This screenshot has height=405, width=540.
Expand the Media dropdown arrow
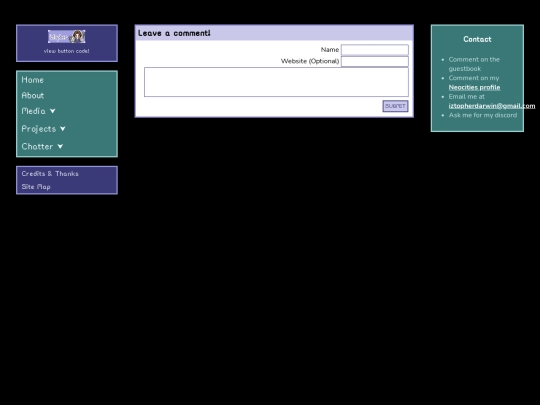(52, 111)
